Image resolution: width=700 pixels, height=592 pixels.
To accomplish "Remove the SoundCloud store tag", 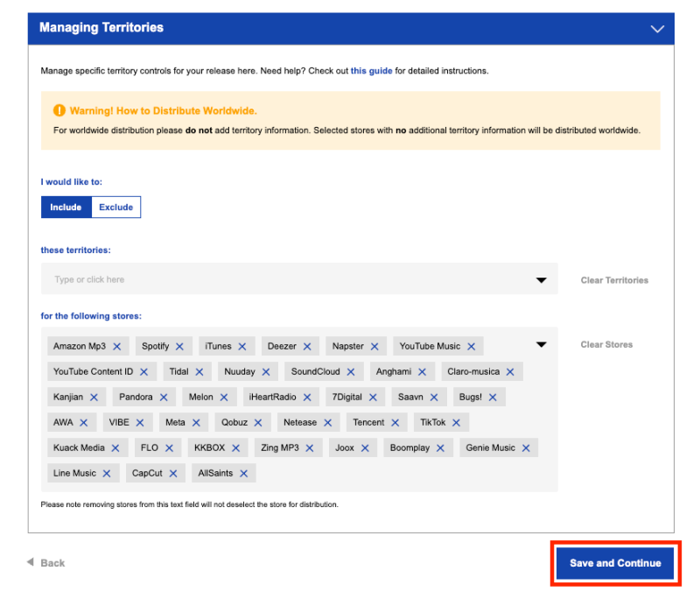I will [x=351, y=371].
